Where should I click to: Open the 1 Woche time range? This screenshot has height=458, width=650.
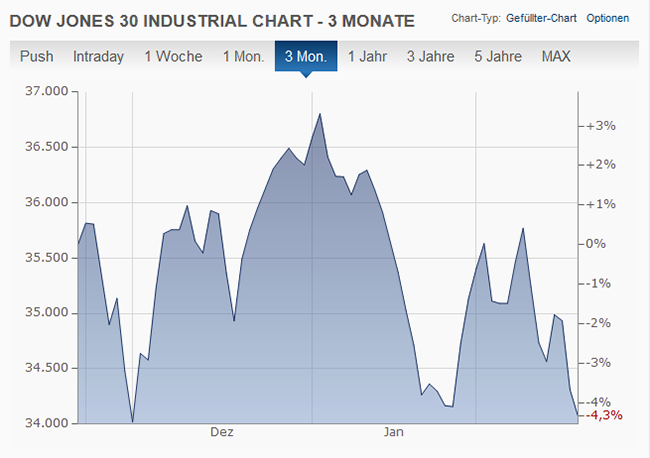[173, 56]
